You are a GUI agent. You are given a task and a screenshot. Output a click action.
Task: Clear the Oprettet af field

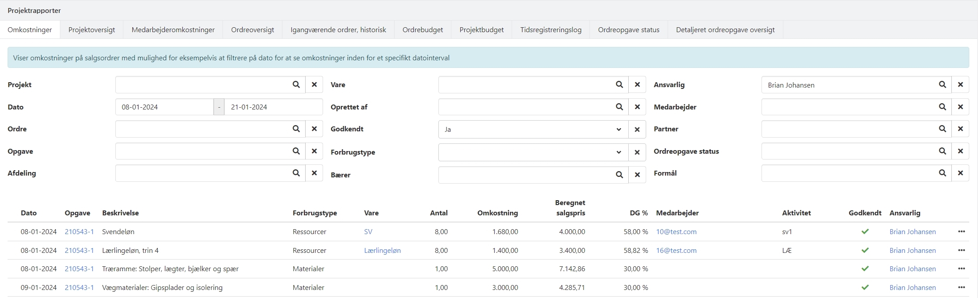click(637, 107)
